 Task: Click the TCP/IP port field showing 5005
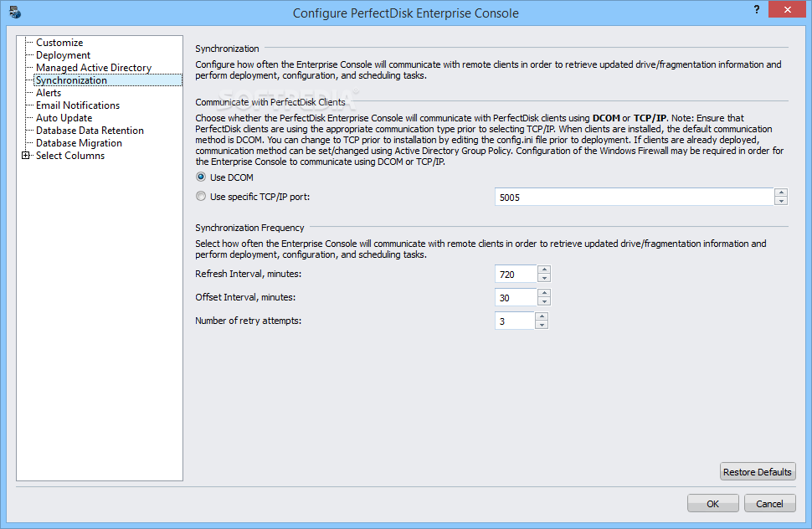634,198
